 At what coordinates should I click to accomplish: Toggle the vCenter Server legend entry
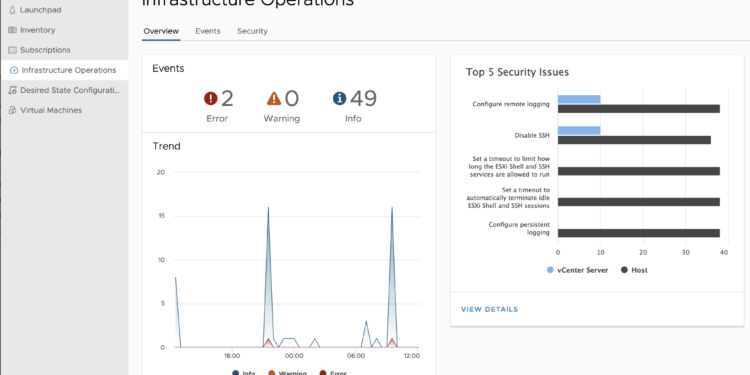click(x=577, y=270)
